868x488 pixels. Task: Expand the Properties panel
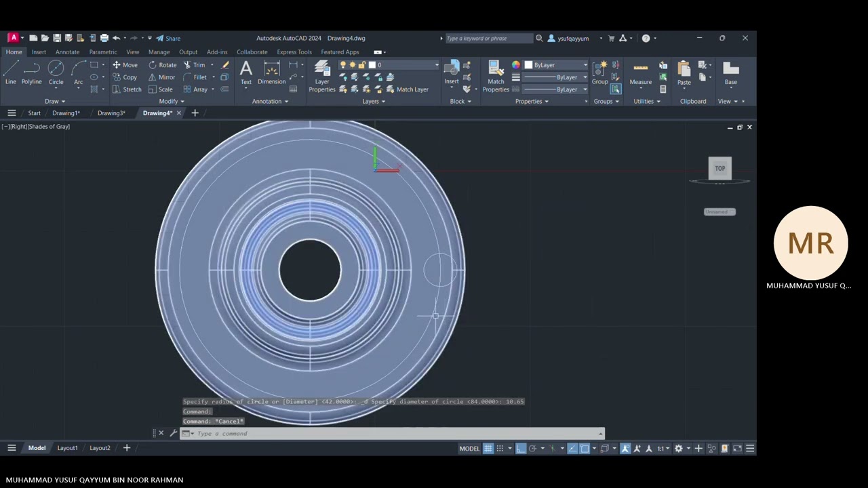532,101
